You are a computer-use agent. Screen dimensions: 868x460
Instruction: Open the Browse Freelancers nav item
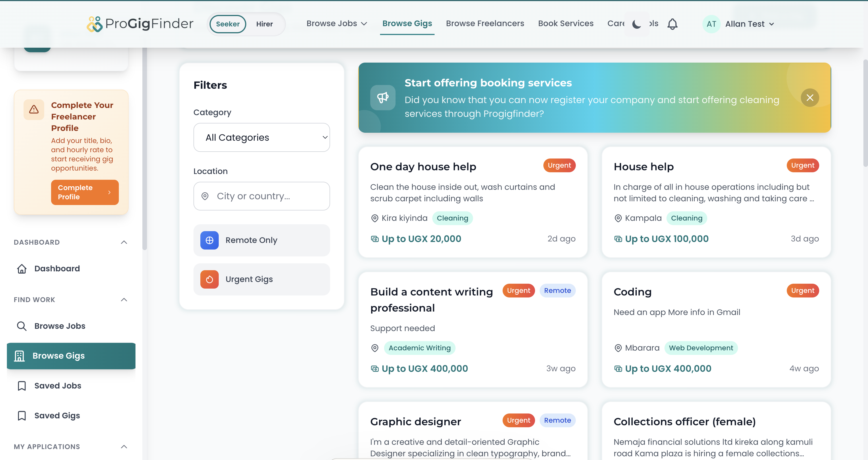(x=485, y=23)
